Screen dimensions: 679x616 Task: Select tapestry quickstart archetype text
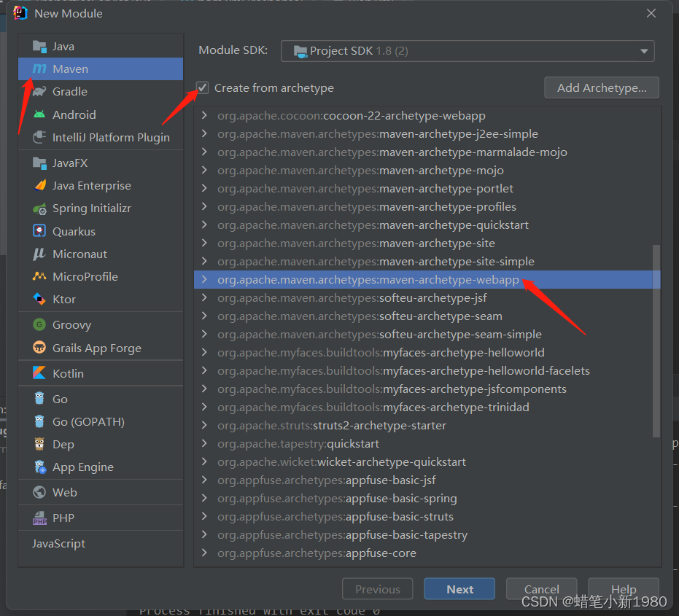pyautogui.click(x=298, y=444)
